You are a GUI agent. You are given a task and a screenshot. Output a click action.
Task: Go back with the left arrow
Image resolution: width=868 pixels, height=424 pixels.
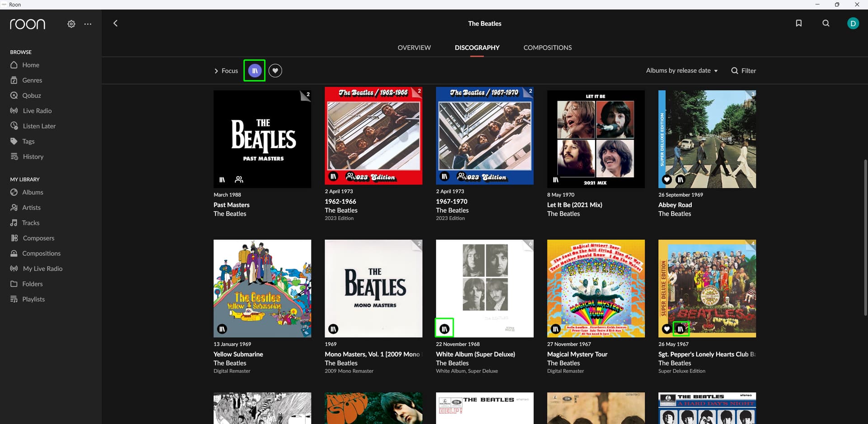(115, 23)
